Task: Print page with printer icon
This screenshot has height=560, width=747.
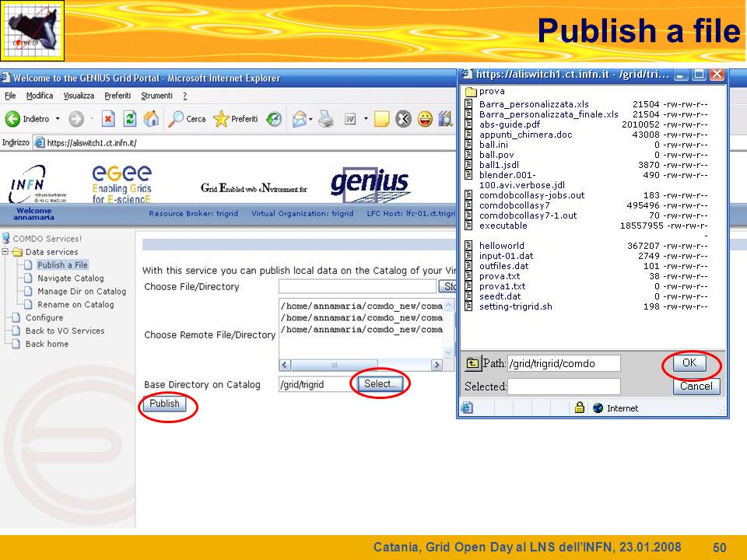Action: 326,118
